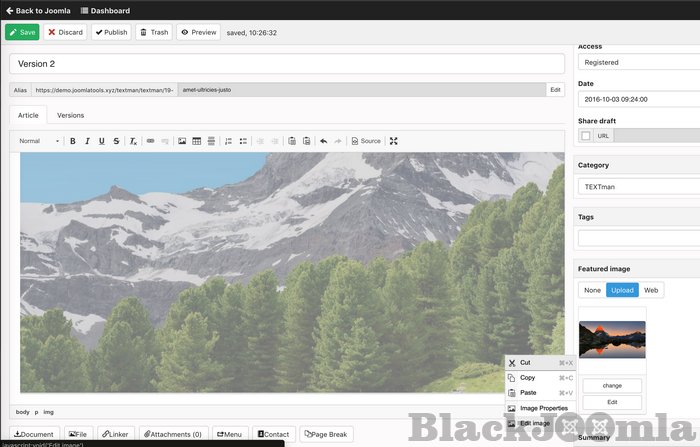700x447 pixels.
Task: Choose Image Properties from context menu
Action: point(543,408)
